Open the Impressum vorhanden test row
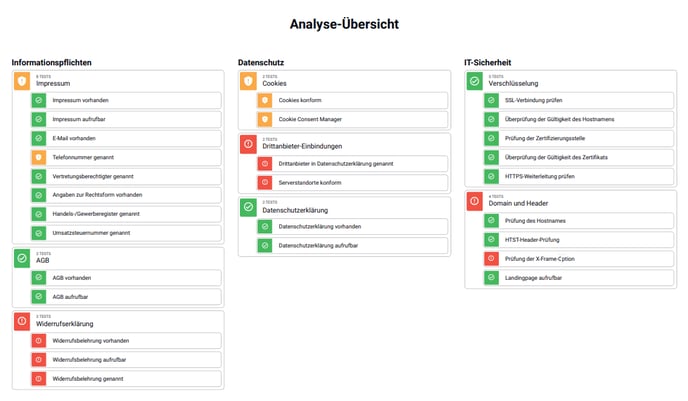 tap(126, 100)
